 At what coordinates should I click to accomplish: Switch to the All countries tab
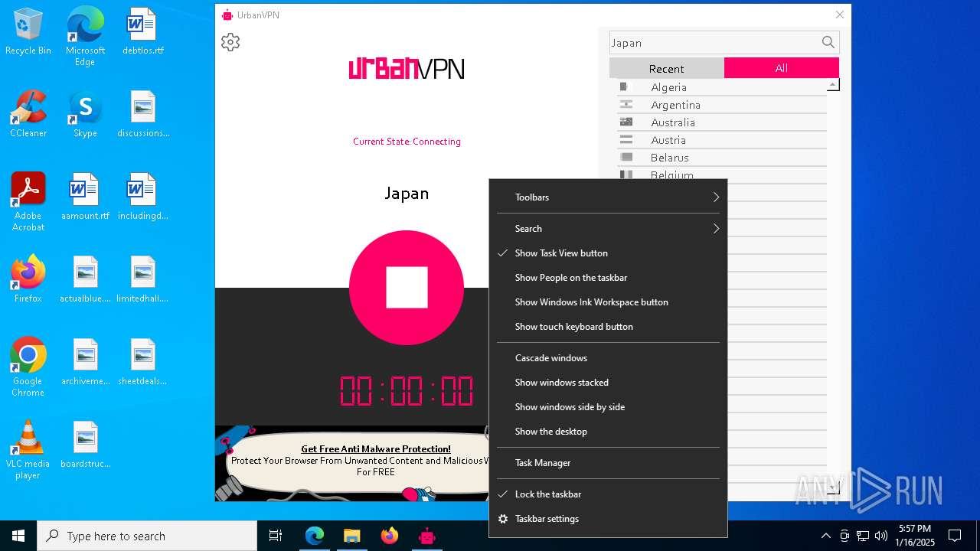click(x=781, y=68)
